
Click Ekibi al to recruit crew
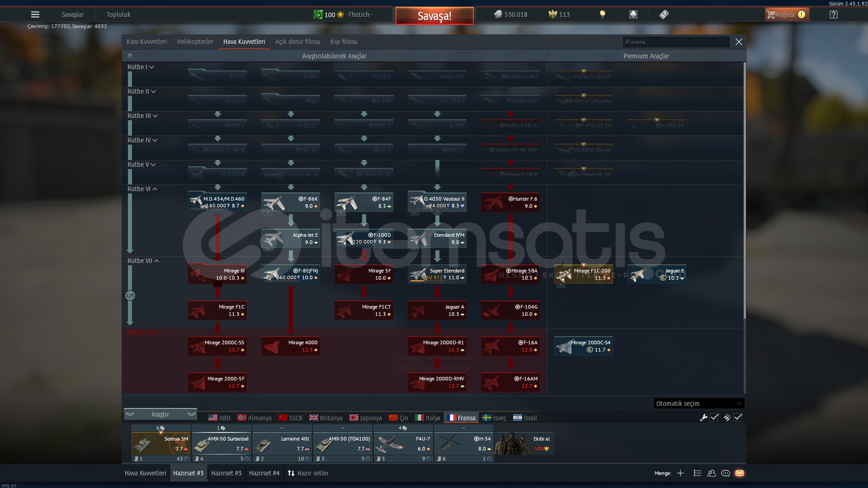(524, 443)
